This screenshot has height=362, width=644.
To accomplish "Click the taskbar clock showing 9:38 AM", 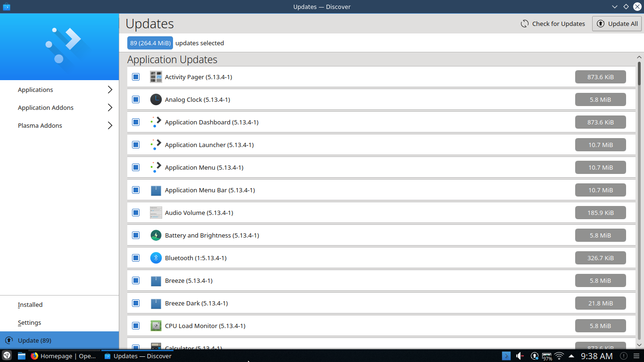I will point(596,356).
